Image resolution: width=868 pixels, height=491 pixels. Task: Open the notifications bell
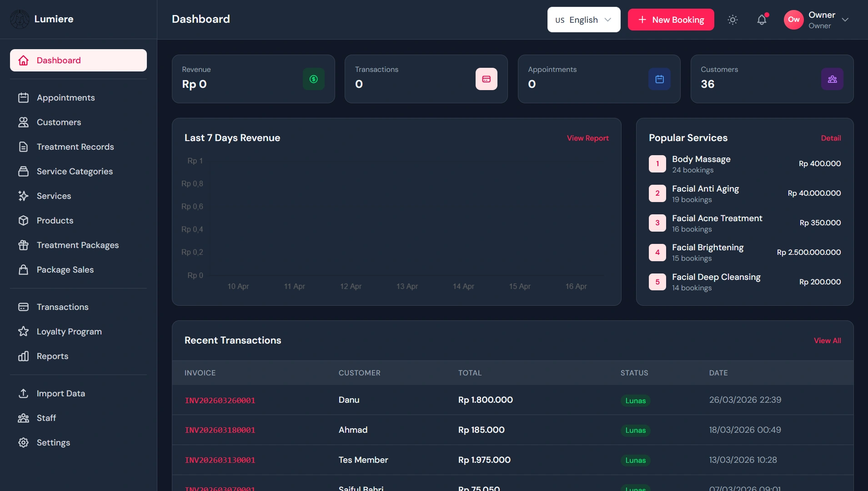pyautogui.click(x=762, y=20)
